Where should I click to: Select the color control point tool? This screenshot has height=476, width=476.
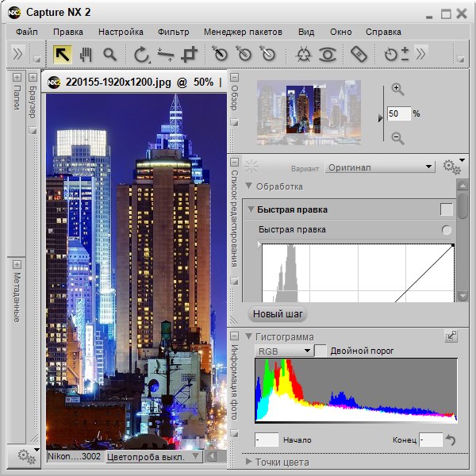pos(304,54)
